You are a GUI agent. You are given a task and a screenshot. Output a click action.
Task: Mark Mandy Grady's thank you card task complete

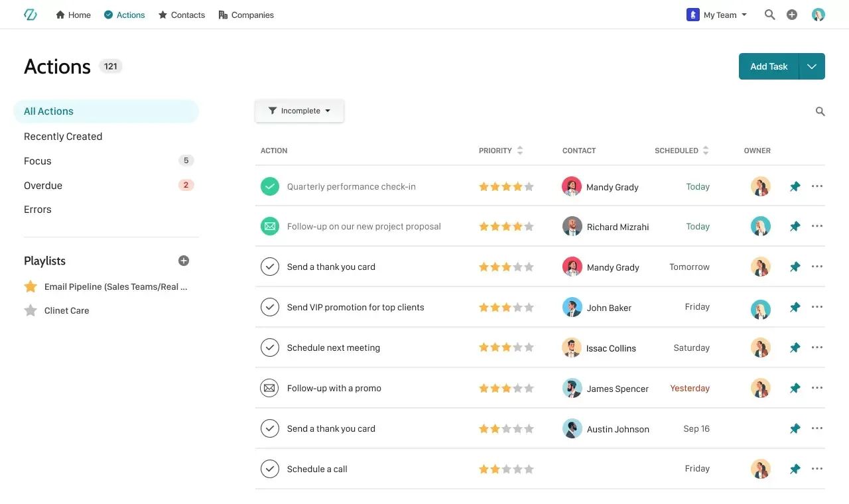(270, 267)
